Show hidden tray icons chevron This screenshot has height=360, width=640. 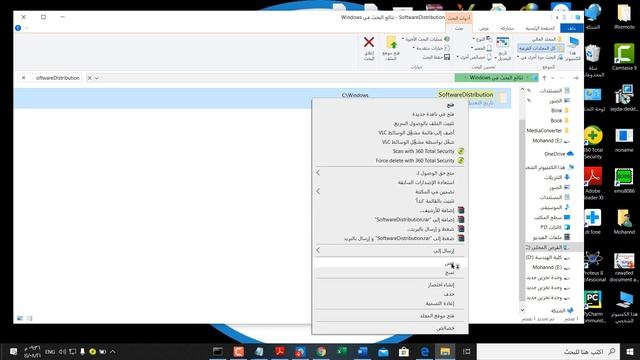point(112,351)
